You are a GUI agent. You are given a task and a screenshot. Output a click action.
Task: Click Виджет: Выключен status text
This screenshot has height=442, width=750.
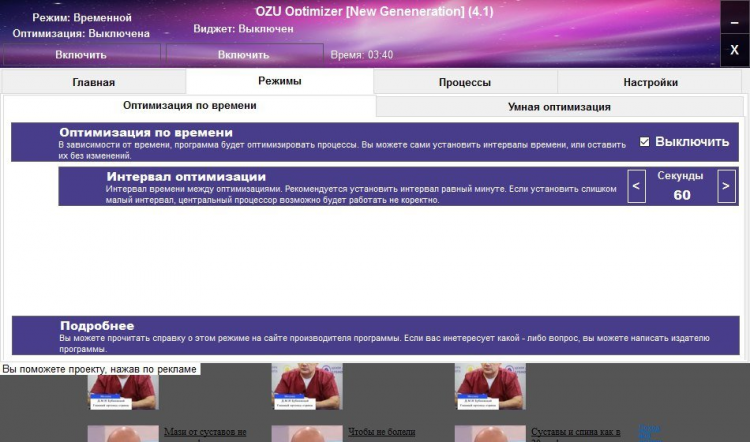(243, 29)
